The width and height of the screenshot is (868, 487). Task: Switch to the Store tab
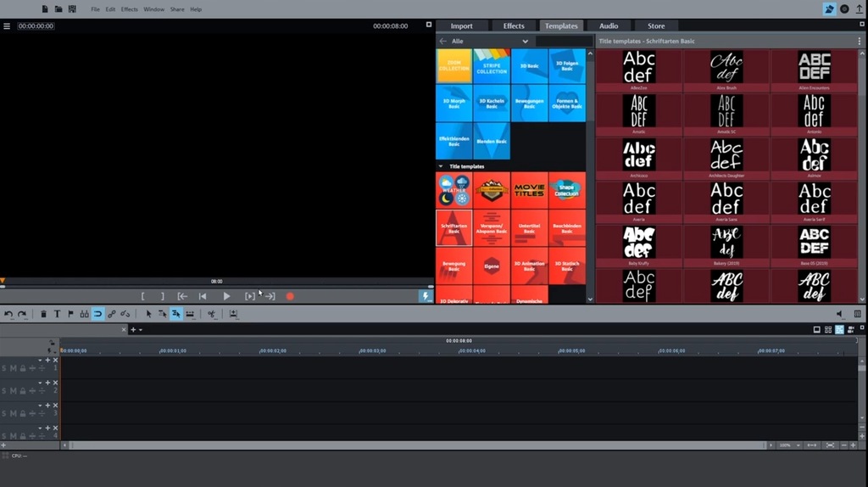pyautogui.click(x=656, y=26)
